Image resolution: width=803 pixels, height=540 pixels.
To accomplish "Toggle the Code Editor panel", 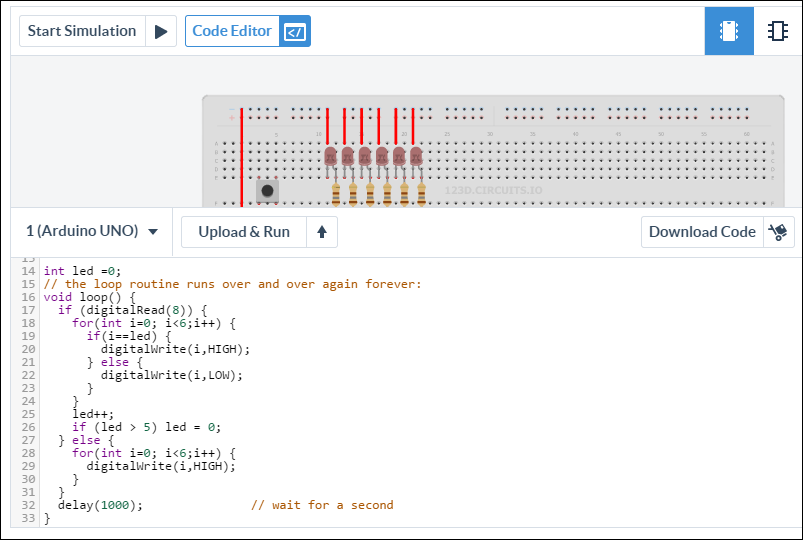I will click(x=232, y=31).
